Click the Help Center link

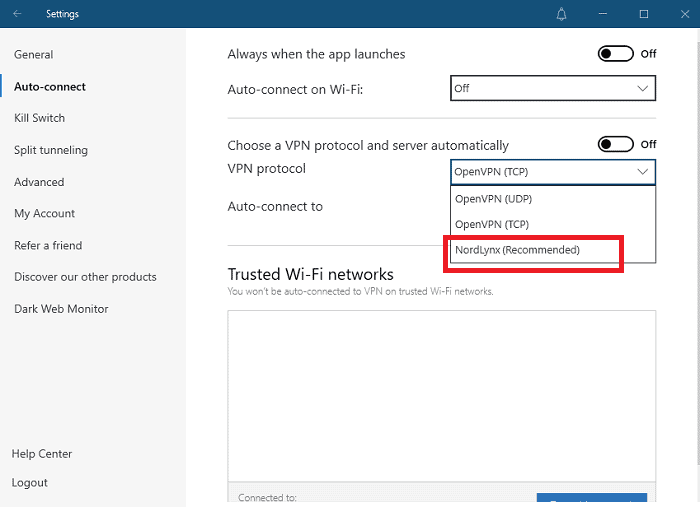click(42, 454)
